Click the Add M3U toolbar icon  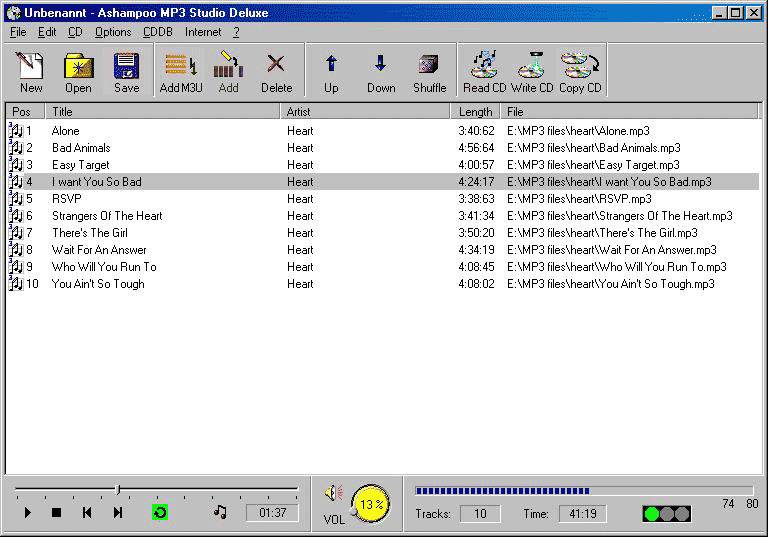tap(181, 72)
